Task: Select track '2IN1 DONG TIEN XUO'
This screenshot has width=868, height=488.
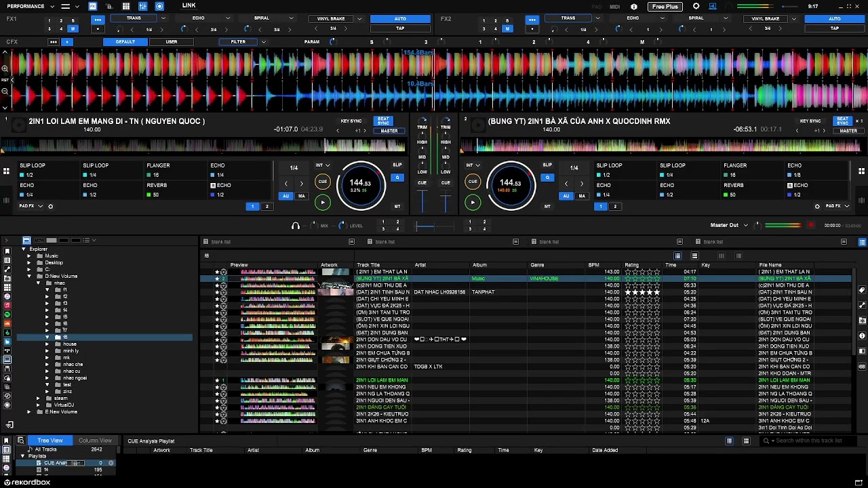Action: 383,346
